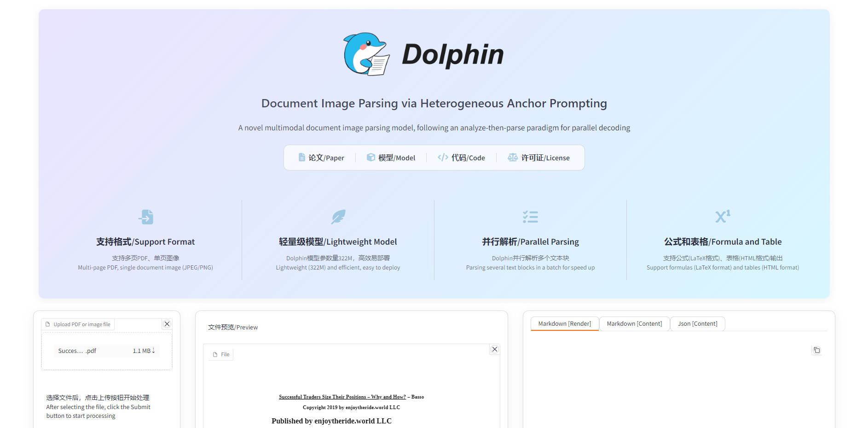Click the 许可证/License scale icon
Screen dimensions: 868x428
(x=512, y=157)
